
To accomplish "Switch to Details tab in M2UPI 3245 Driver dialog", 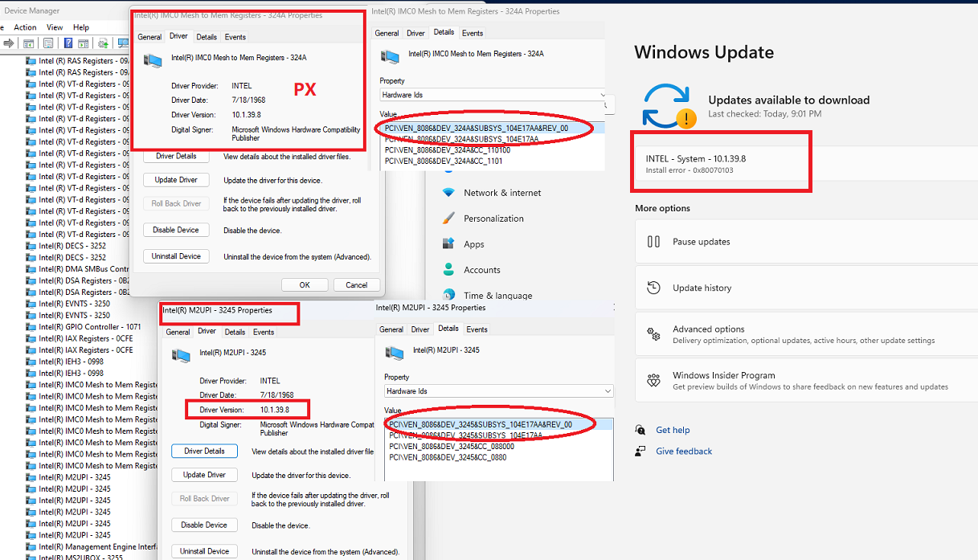I will [235, 332].
